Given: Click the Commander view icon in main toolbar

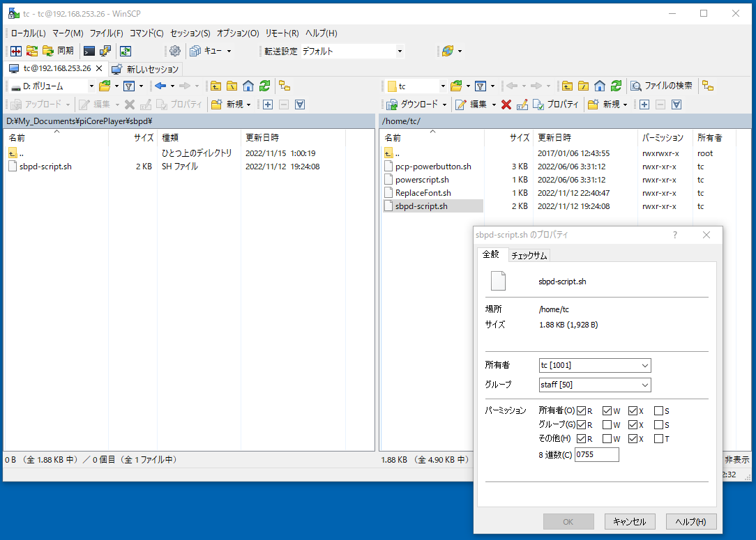Looking at the screenshot, I should click(x=16, y=51).
